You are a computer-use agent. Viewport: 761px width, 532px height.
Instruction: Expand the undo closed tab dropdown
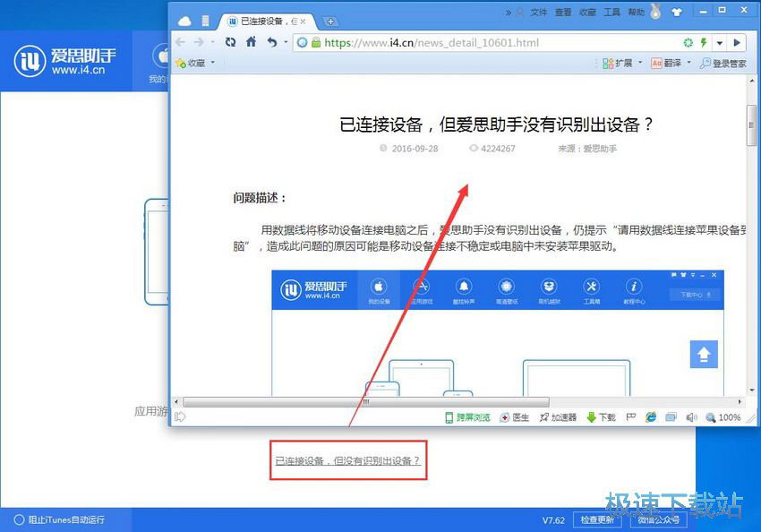pos(286,42)
